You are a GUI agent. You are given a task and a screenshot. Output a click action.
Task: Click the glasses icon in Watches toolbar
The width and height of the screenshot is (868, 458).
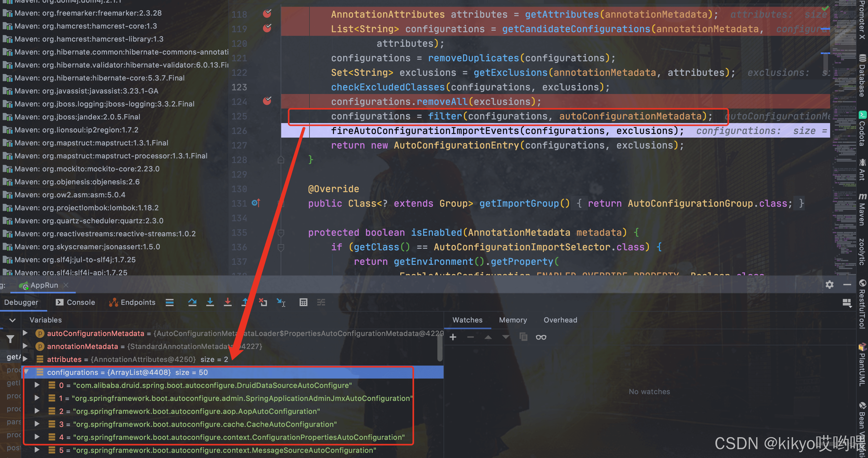click(x=541, y=337)
